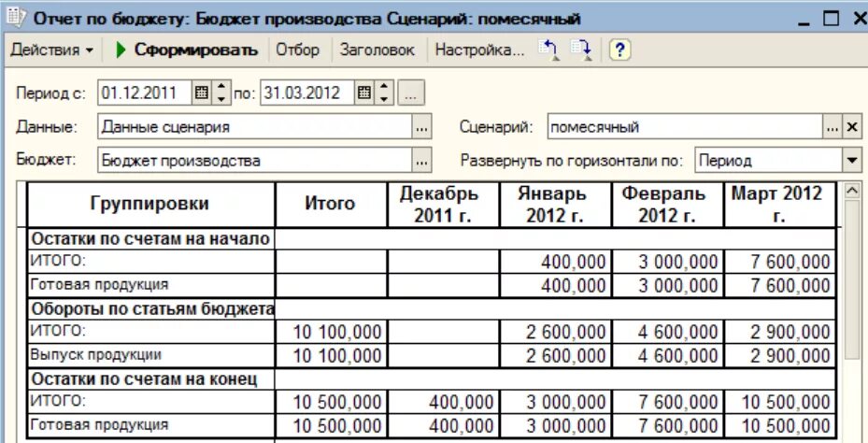
Task: Open selection for the Бюджет field
Action: pyautogui.click(x=421, y=161)
